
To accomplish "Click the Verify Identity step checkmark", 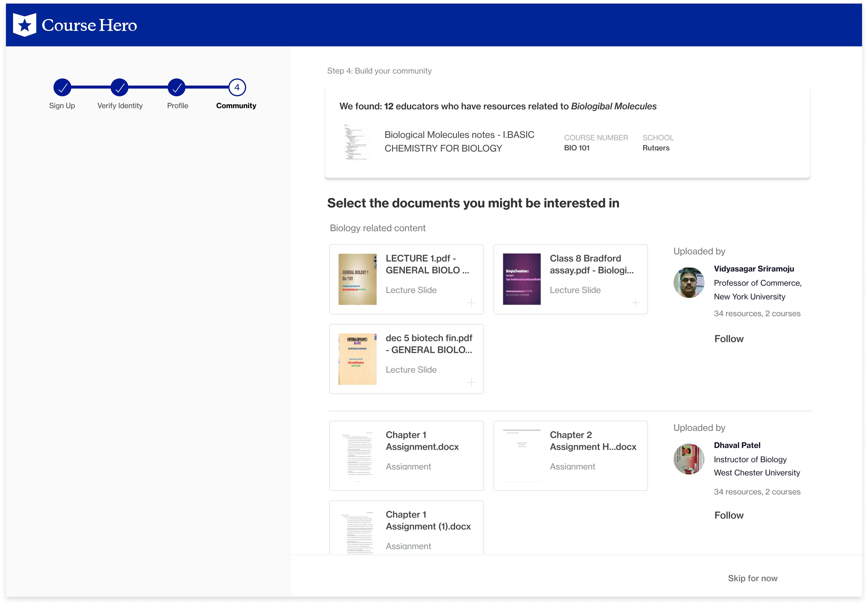I will click(x=119, y=88).
